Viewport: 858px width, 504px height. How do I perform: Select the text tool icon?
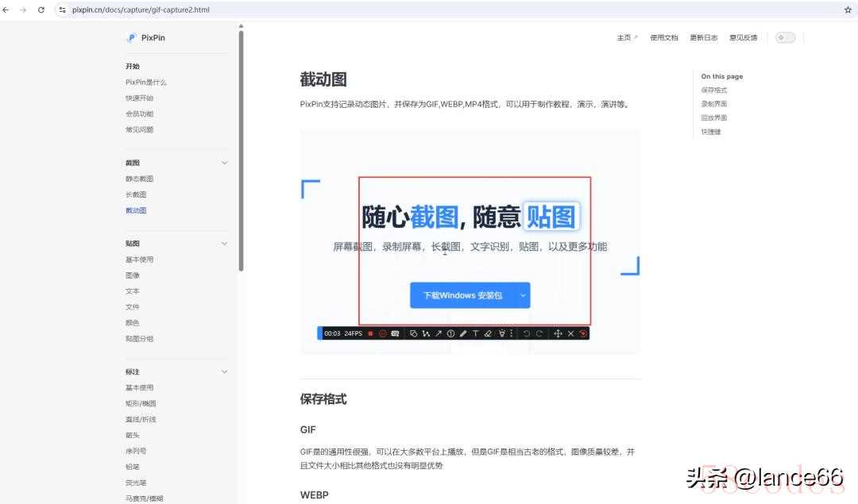coord(476,333)
